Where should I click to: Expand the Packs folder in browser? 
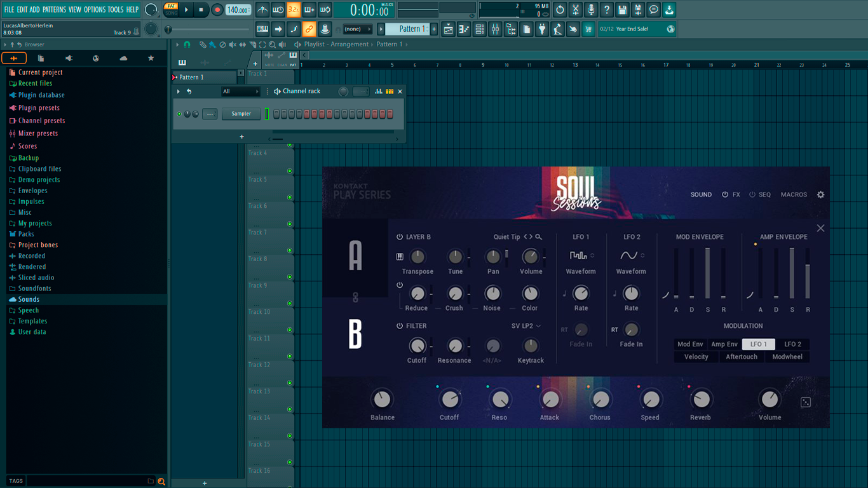tap(26, 234)
